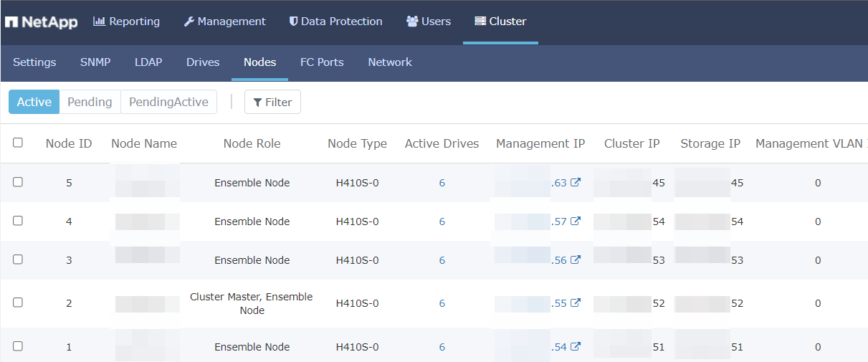868x362 pixels.
Task: Show Pending nodes
Action: [90, 102]
